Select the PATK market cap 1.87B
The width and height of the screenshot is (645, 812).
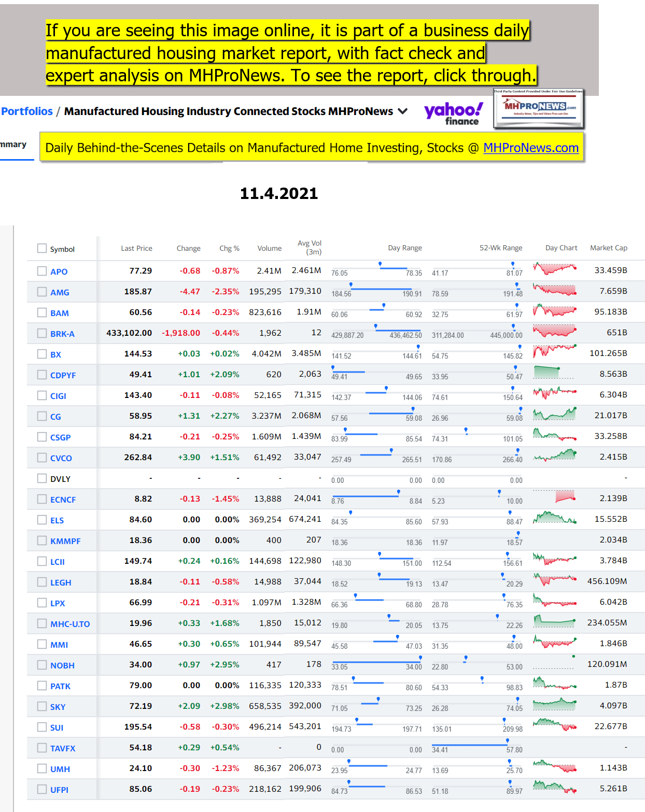(x=616, y=685)
